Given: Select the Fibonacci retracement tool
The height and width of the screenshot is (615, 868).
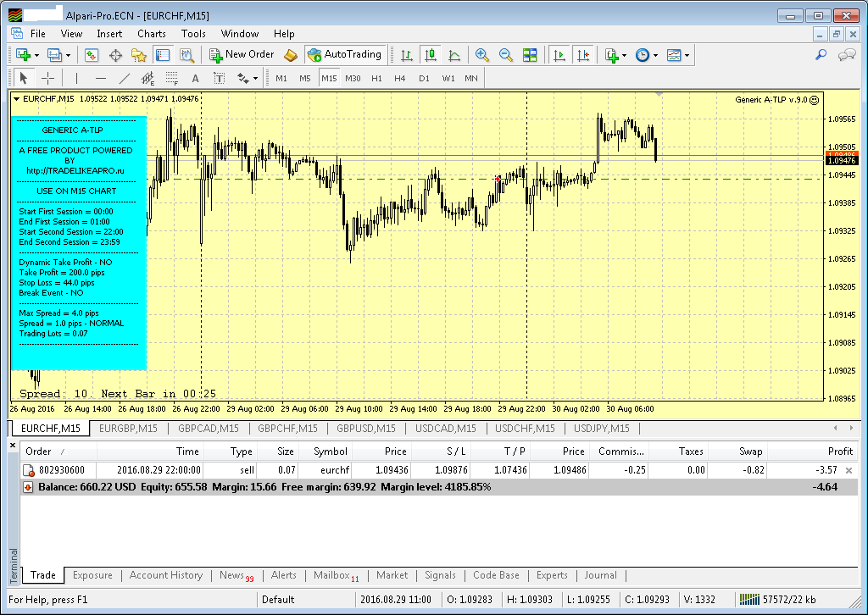Looking at the screenshot, I should point(172,79).
